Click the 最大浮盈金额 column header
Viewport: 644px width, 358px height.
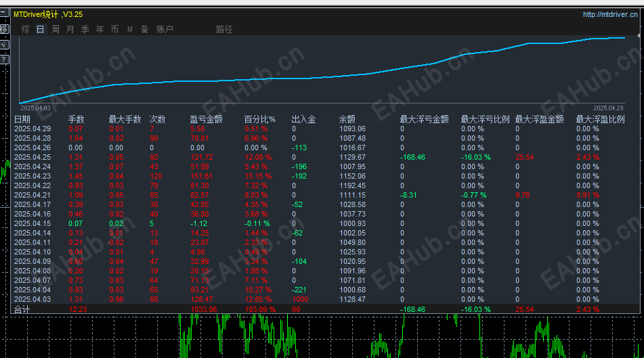click(539, 120)
